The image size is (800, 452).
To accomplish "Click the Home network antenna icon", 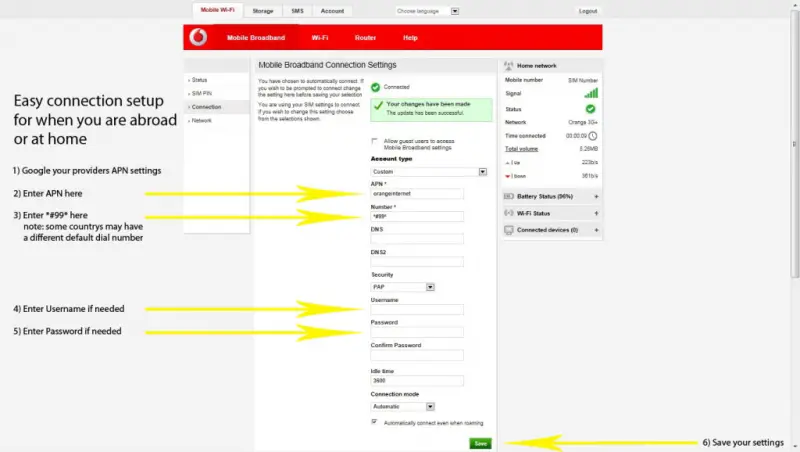I will tap(508, 65).
